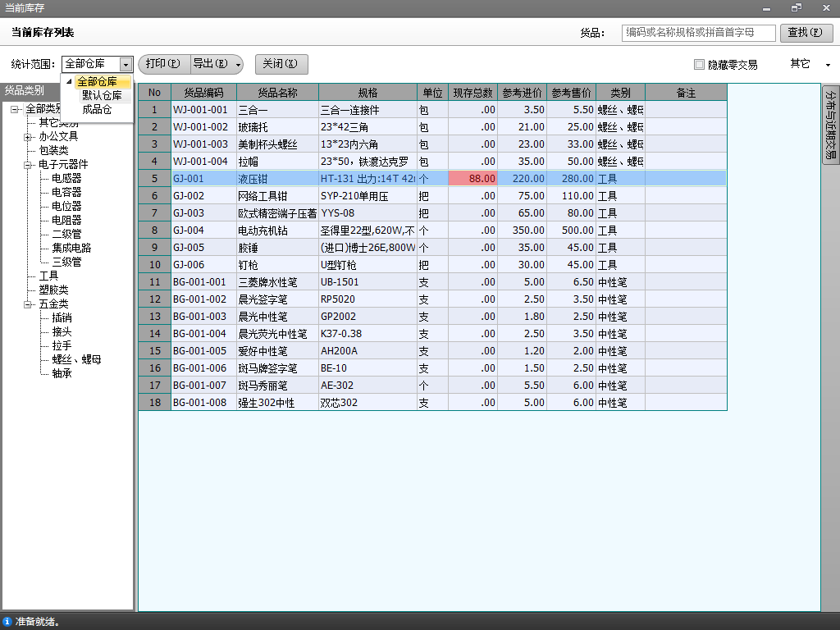This screenshot has width=840, height=630.
Task: Minimize the 当前库存 window
Action: 766,7
